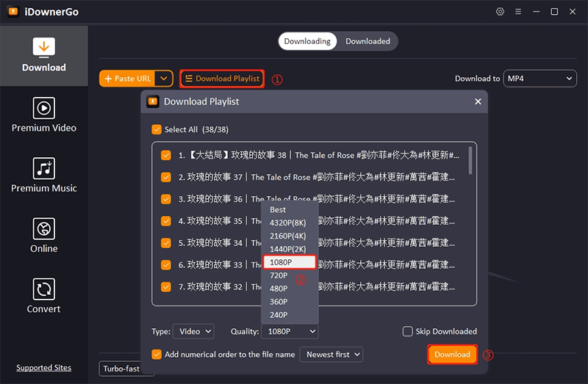Click the Download Playlist button
Screen dimensions: 588x384
click(222, 79)
